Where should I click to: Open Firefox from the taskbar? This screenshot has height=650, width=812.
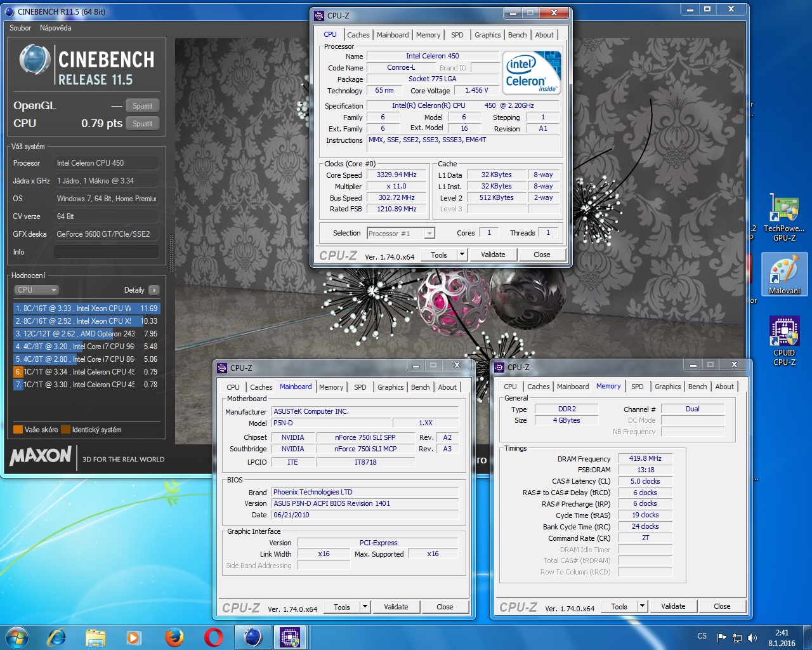174,637
